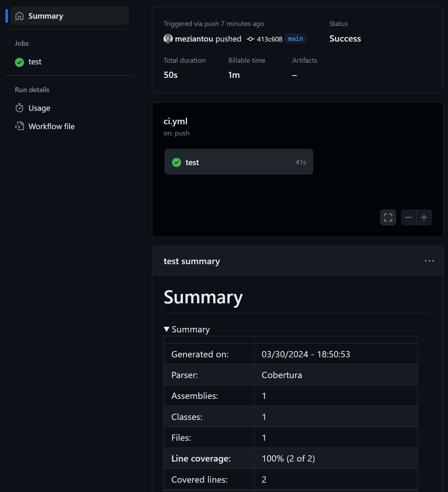Click the meziantou username link

coord(194,39)
